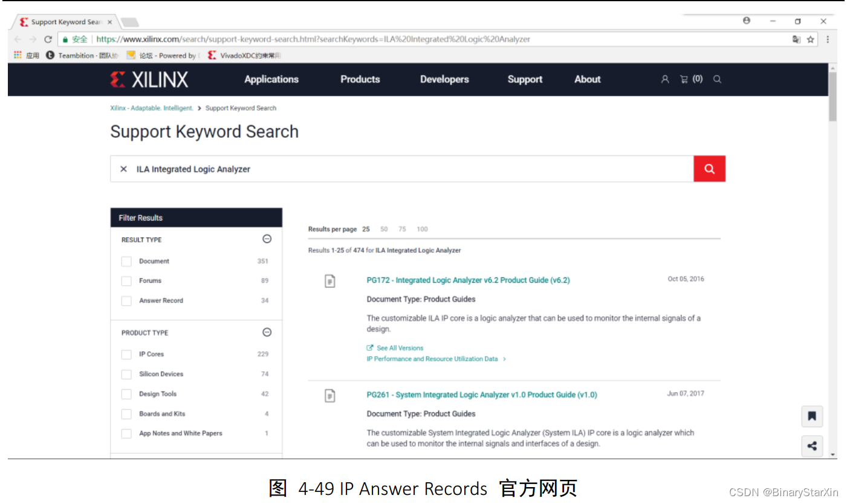
Task: Click the header search magnifier icon
Action: pos(717,79)
